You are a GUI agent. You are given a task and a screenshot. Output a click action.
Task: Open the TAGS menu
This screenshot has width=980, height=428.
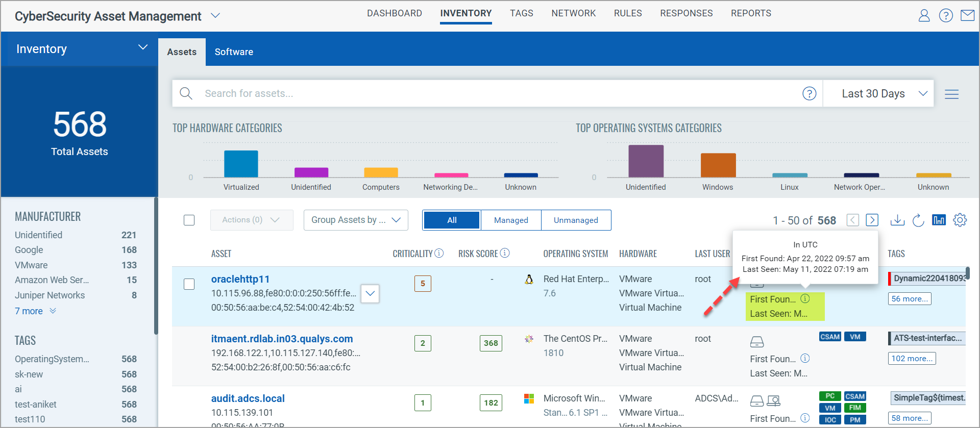tap(521, 13)
